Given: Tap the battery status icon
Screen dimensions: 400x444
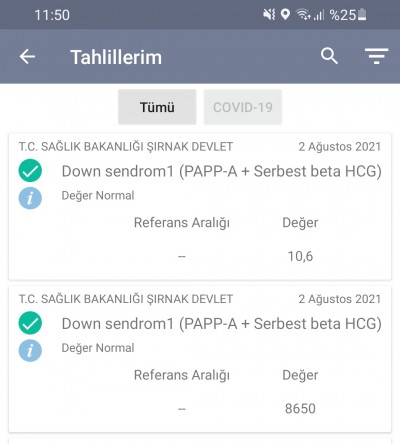Looking at the screenshot, I should click(362, 15).
